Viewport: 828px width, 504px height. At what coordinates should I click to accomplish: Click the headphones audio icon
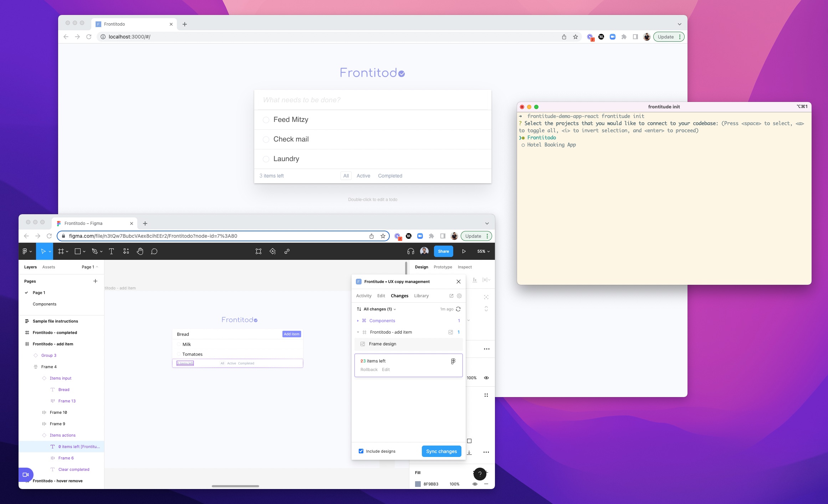[x=410, y=251]
